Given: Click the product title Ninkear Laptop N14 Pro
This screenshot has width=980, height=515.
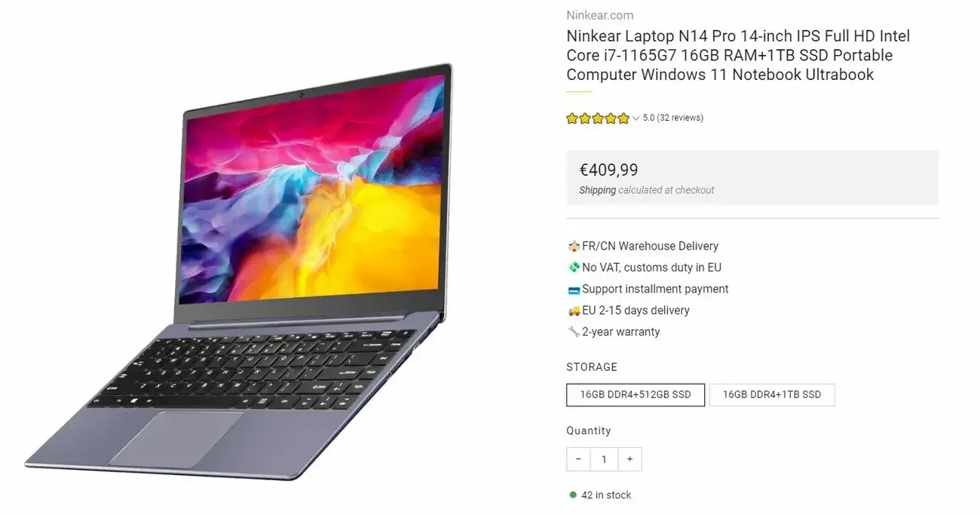Looking at the screenshot, I should tap(738, 55).
